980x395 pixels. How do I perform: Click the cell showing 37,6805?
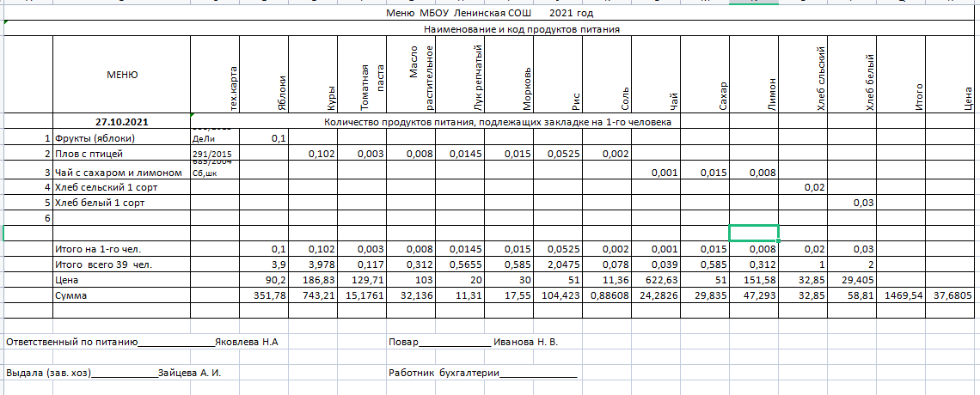pos(952,295)
